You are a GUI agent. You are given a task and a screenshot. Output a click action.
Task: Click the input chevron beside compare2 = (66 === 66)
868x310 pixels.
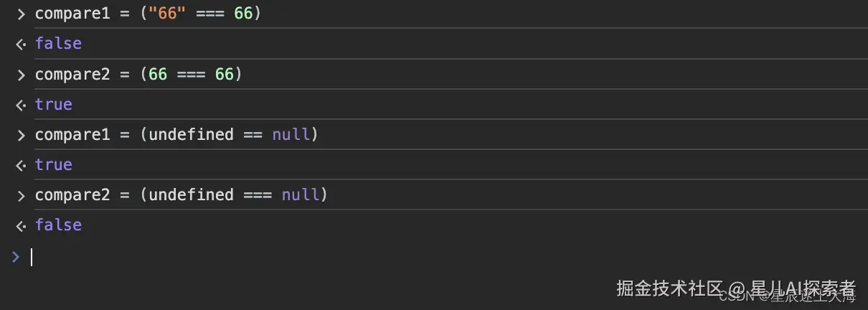(21, 74)
